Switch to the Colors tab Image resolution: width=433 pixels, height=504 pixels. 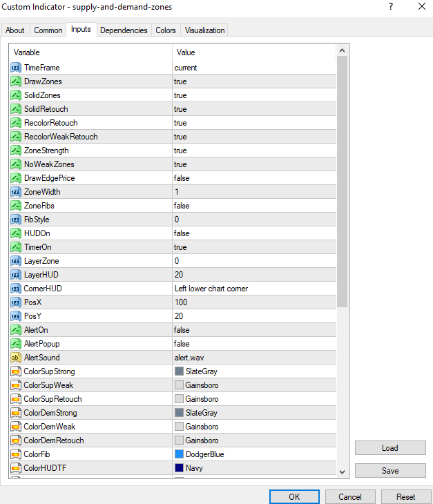click(x=166, y=30)
